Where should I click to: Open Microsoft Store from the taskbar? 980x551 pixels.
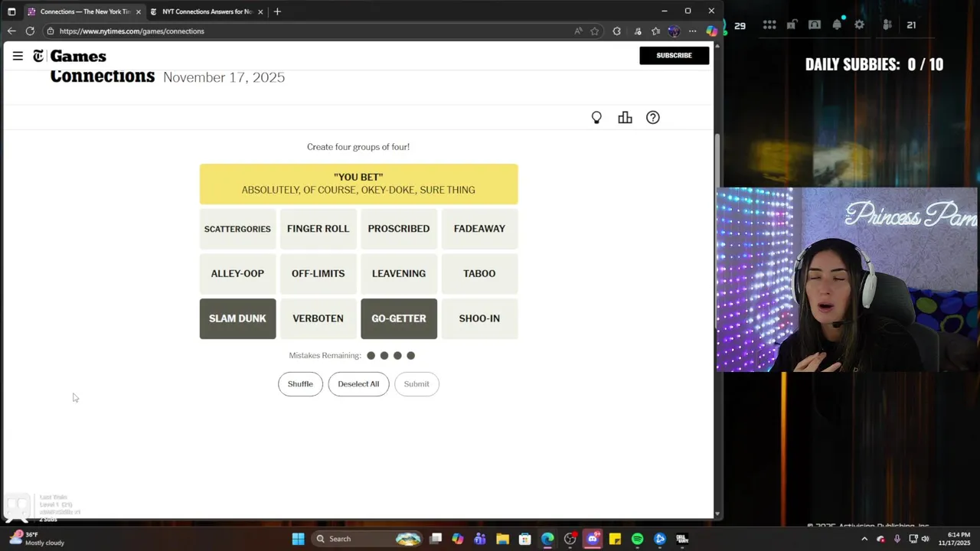[x=525, y=539]
